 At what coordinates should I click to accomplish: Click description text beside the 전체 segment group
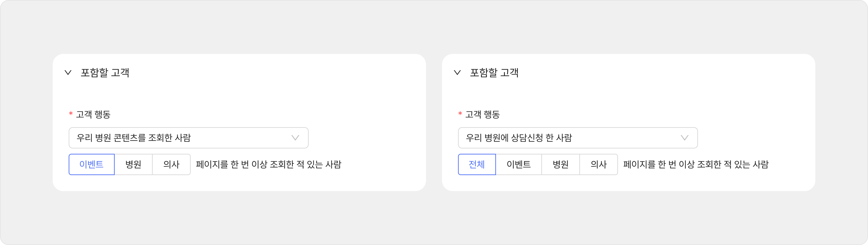[696, 164]
